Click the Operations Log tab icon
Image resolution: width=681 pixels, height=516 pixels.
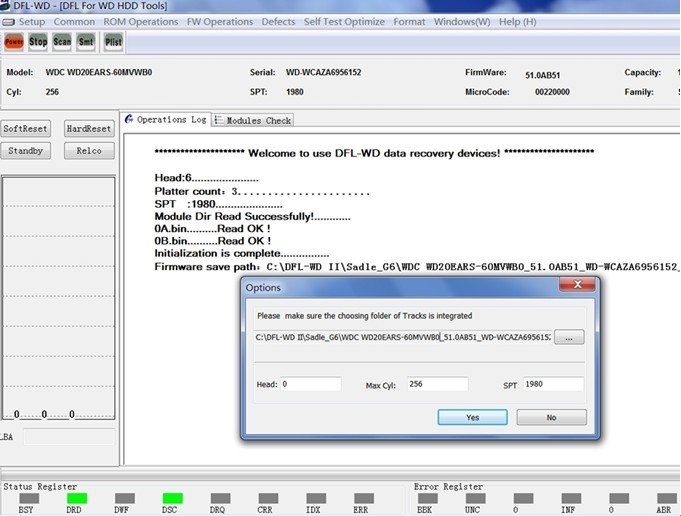(x=129, y=119)
